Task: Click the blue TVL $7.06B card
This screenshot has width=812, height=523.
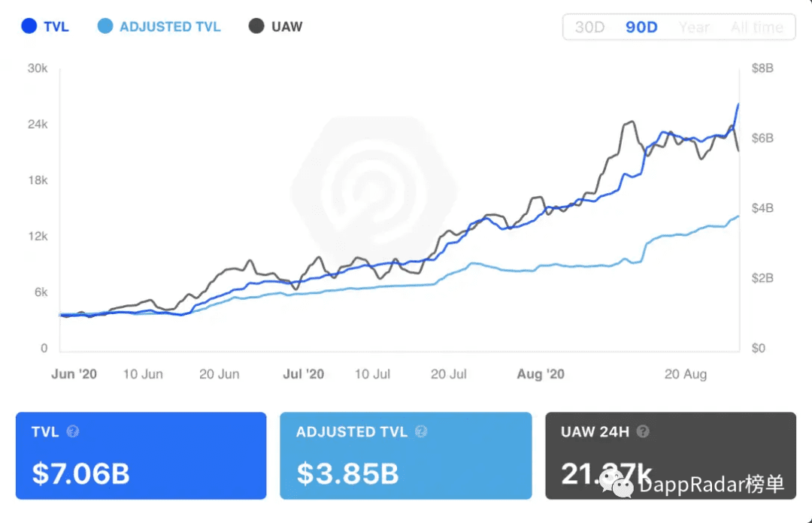Action: pyautogui.click(x=141, y=455)
